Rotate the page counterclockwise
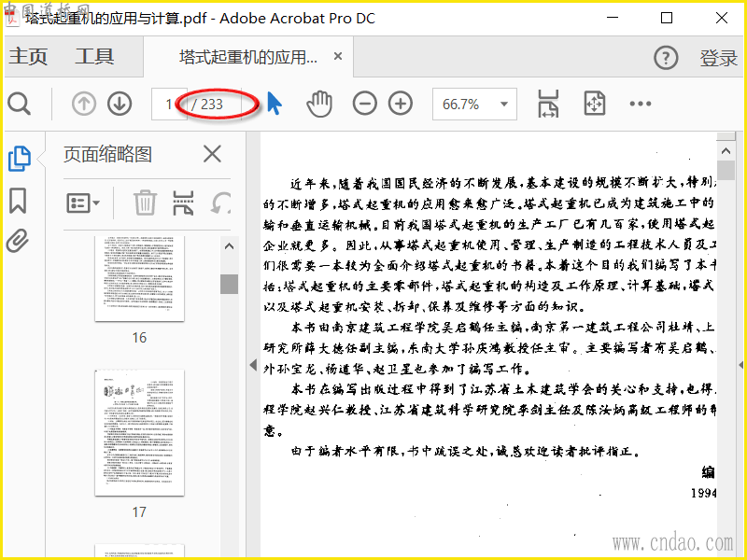Viewport: 747px width, 560px height. click(221, 203)
